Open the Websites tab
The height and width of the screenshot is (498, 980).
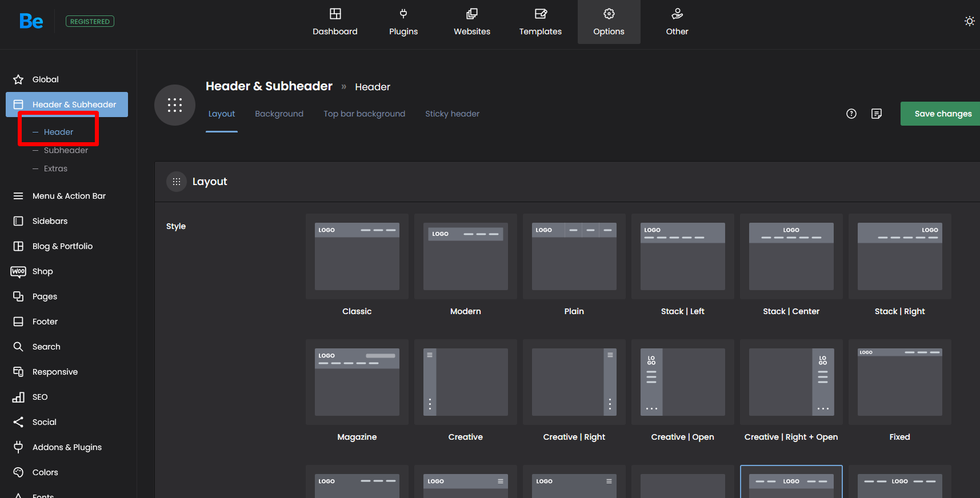[472, 22]
